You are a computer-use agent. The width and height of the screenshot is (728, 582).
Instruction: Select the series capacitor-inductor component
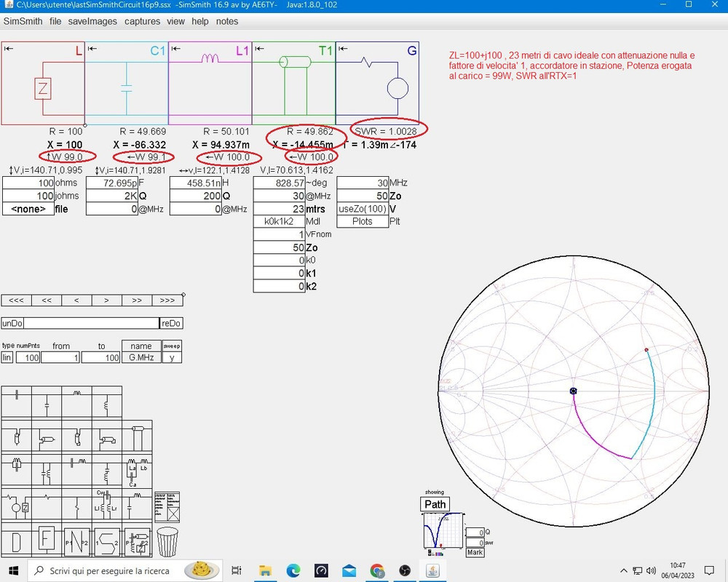[x=76, y=471]
